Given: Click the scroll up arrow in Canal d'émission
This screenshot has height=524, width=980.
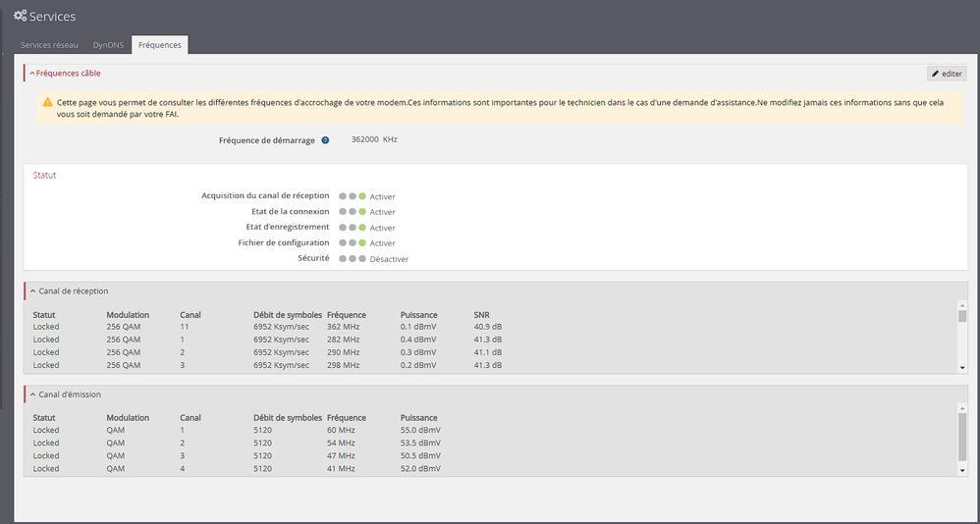Looking at the screenshot, I should (x=961, y=407).
